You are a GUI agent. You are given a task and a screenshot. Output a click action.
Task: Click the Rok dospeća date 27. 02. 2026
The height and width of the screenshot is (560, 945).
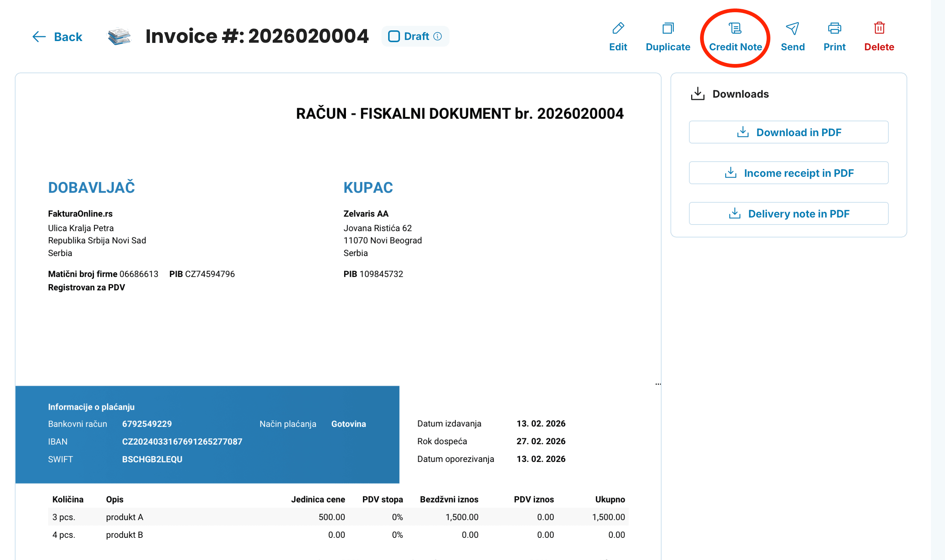pyautogui.click(x=541, y=441)
